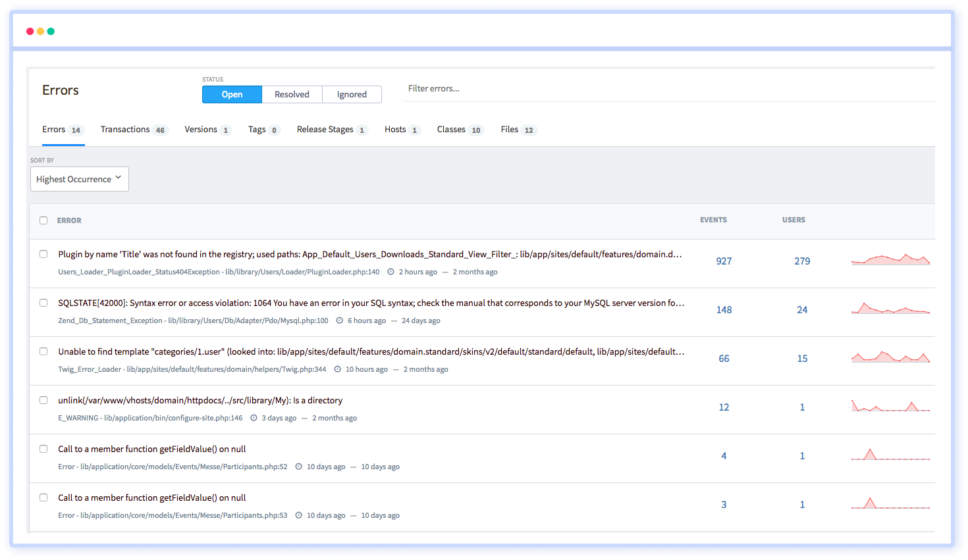Click the clock icon beside '2 hours ago'

[390, 272]
